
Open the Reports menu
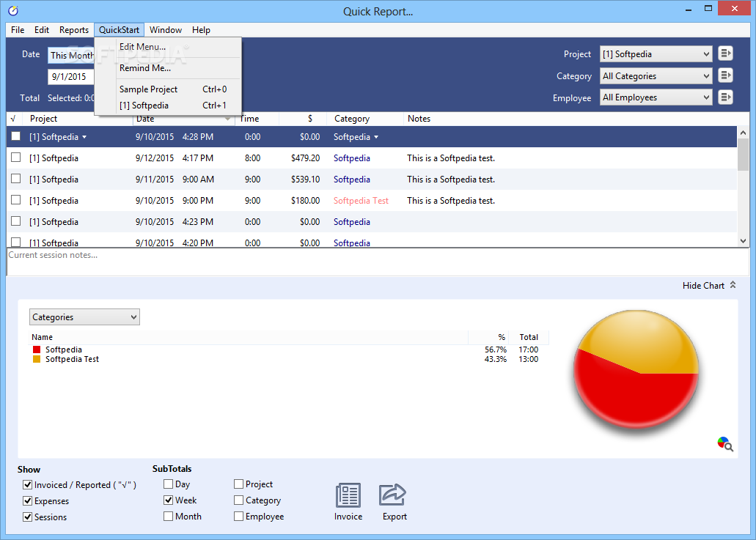[x=74, y=30]
